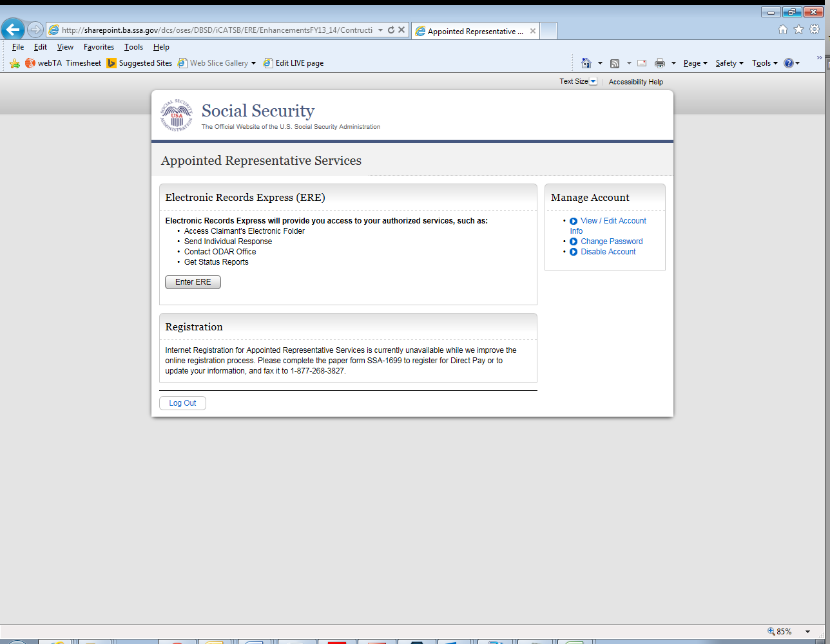Expand the command bar Home dropdown arrow
830x644 pixels.
(600, 63)
